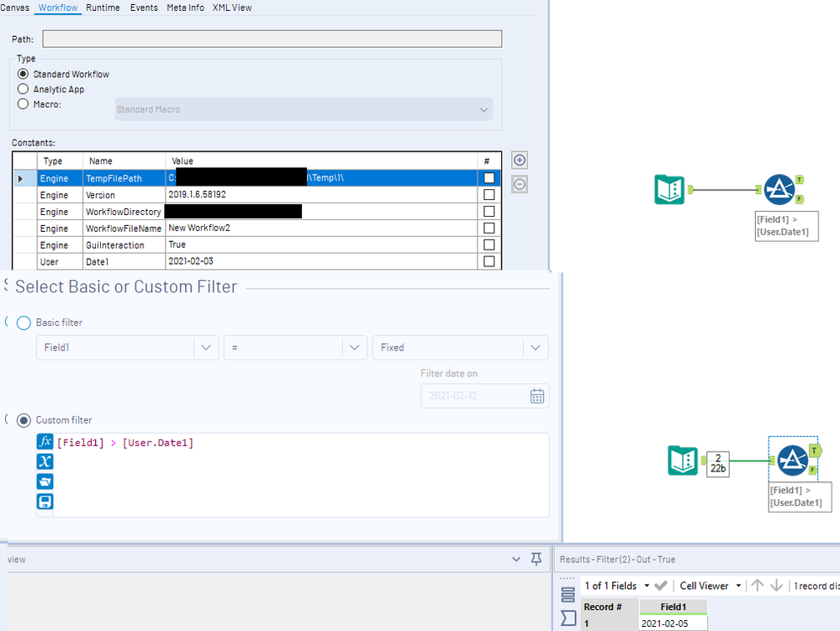The image size is (840, 631).
Task: Click the Date1 value 2021-02-03 cell
Action: 321,261
